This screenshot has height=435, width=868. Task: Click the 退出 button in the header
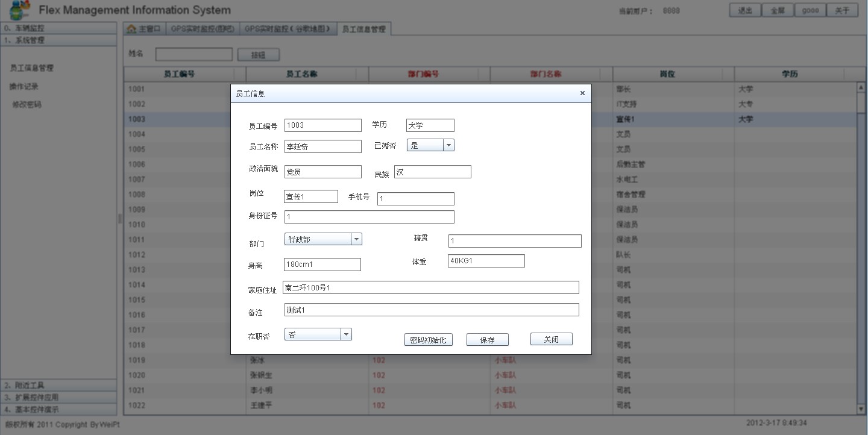745,10
